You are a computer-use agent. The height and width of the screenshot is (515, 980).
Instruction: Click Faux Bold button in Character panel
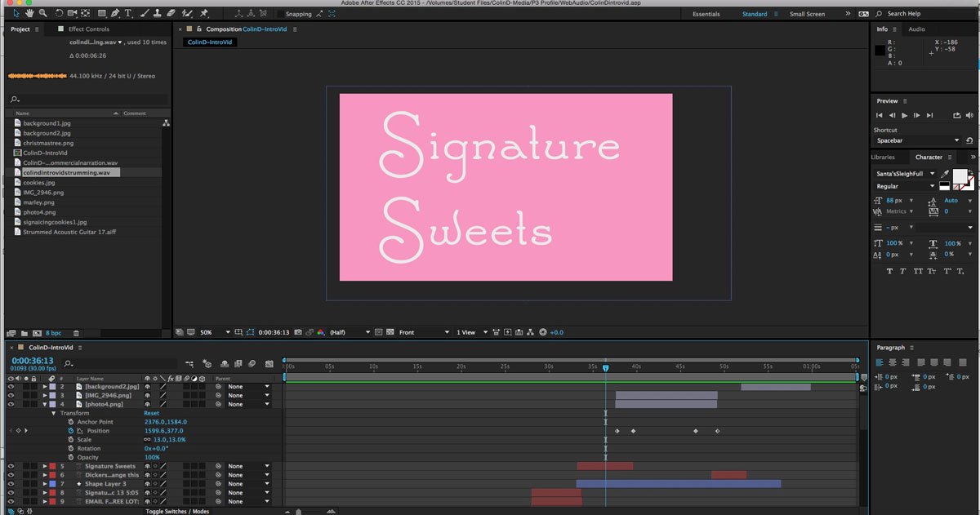point(889,271)
